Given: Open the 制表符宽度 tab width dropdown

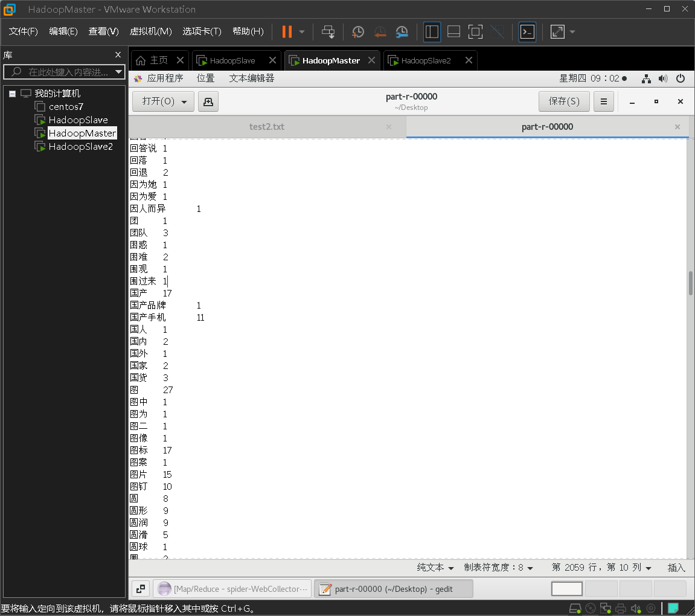Looking at the screenshot, I should (498, 568).
